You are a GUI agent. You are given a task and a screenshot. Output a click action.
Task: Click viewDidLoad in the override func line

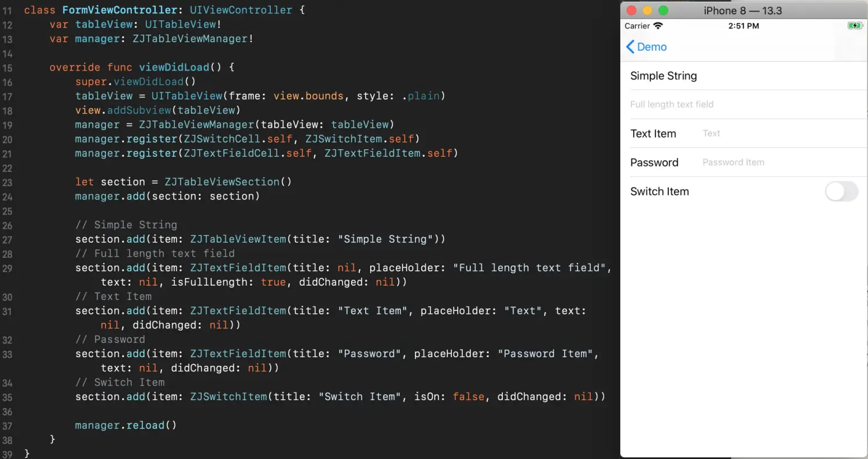(x=174, y=68)
